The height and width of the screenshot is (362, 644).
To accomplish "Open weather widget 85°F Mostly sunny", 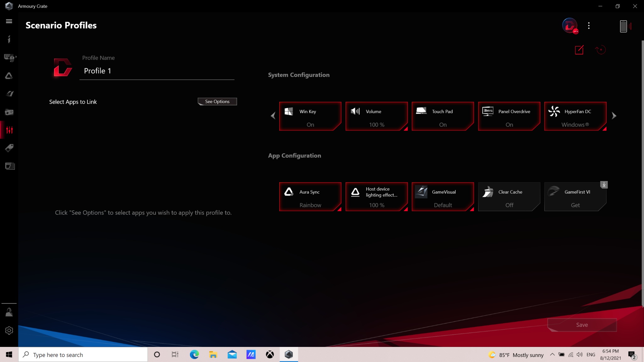I will [516, 355].
